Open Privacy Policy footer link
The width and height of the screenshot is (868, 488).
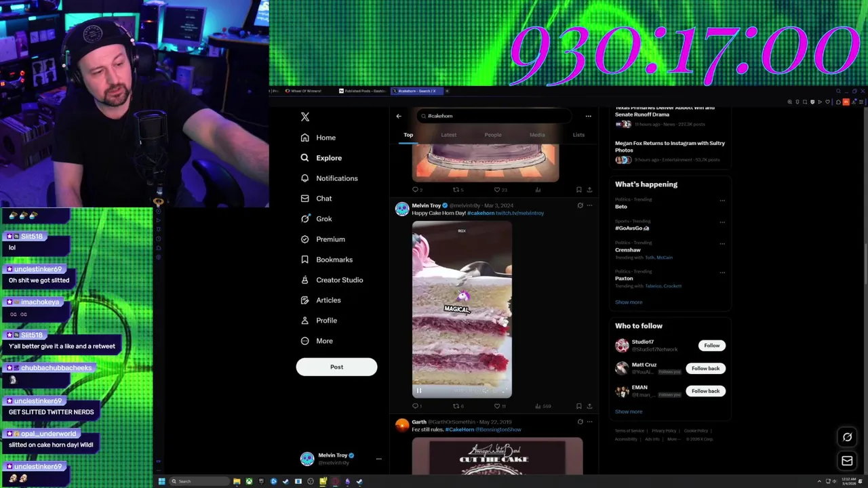tap(664, 431)
